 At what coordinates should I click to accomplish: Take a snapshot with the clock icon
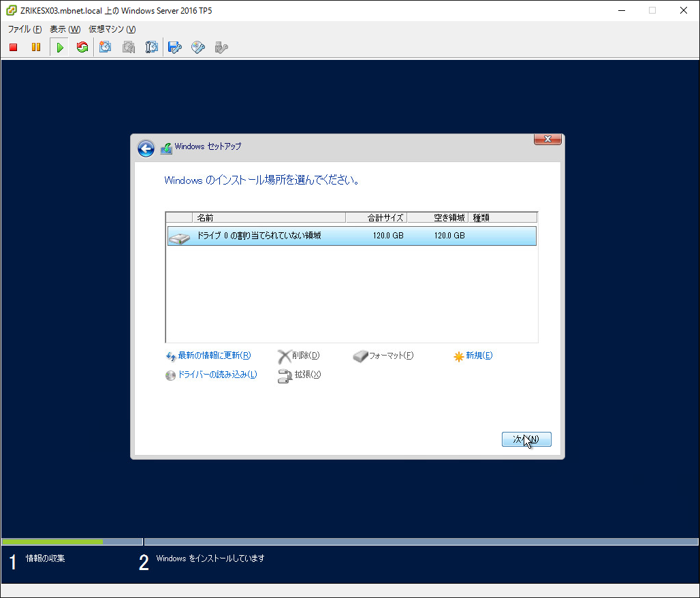(106, 47)
